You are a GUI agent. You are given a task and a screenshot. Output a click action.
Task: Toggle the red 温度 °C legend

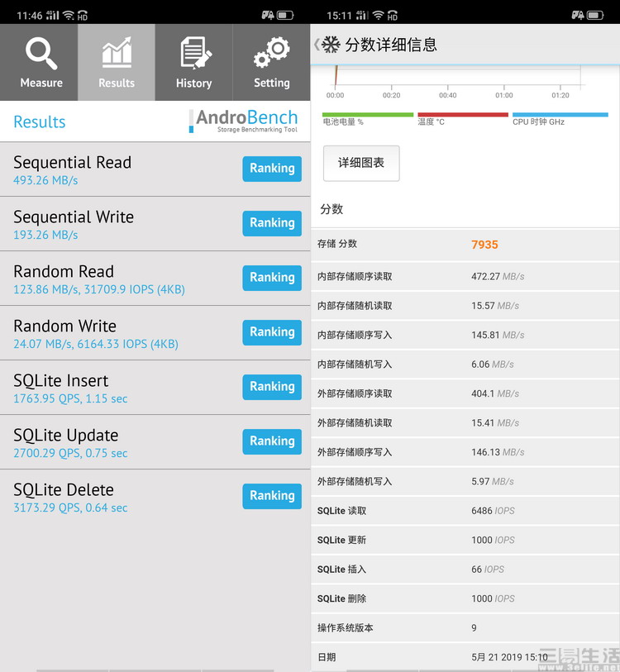(462, 119)
